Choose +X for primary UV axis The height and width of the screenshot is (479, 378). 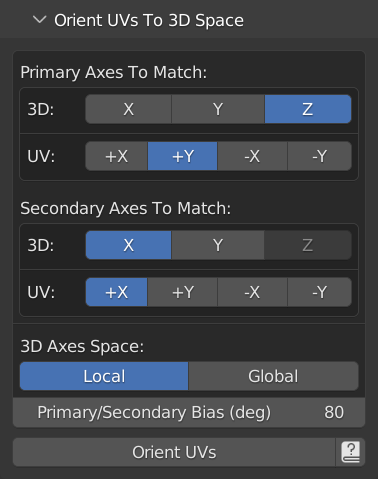pyautogui.click(x=116, y=156)
